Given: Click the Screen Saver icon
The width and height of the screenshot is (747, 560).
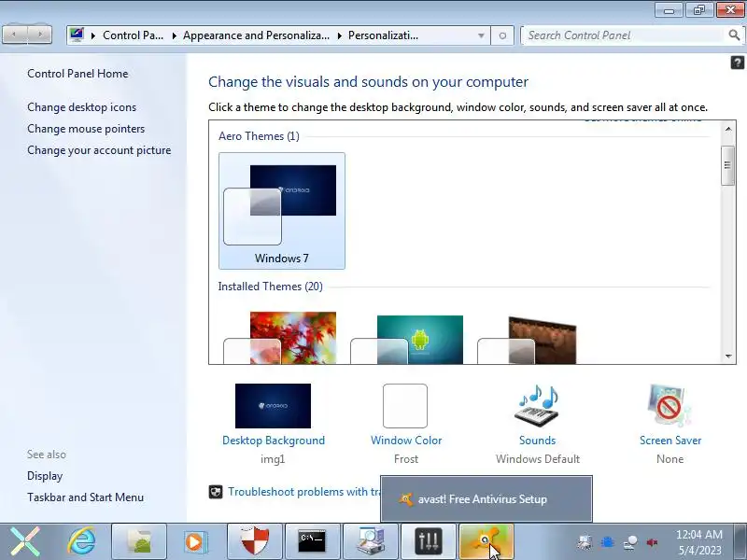Looking at the screenshot, I should pyautogui.click(x=669, y=405).
